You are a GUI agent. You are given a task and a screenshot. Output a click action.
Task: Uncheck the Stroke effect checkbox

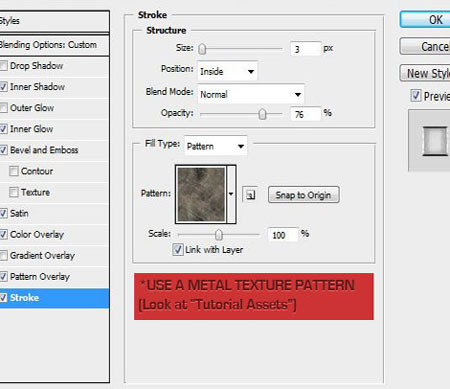pos(3,297)
